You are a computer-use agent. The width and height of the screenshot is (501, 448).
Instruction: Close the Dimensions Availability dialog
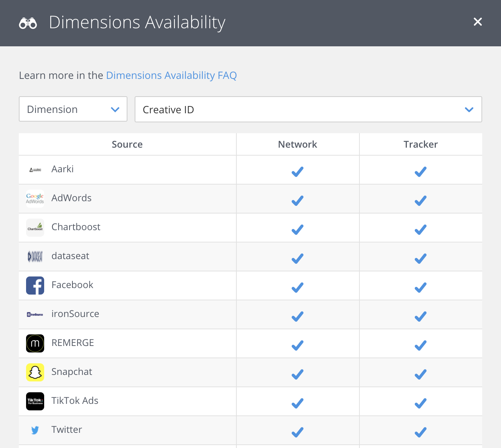tap(478, 22)
